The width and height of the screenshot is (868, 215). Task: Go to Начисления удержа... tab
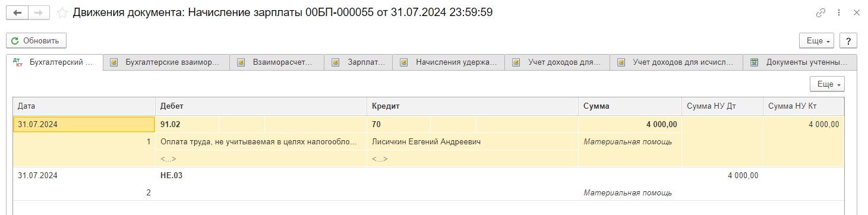tap(449, 62)
